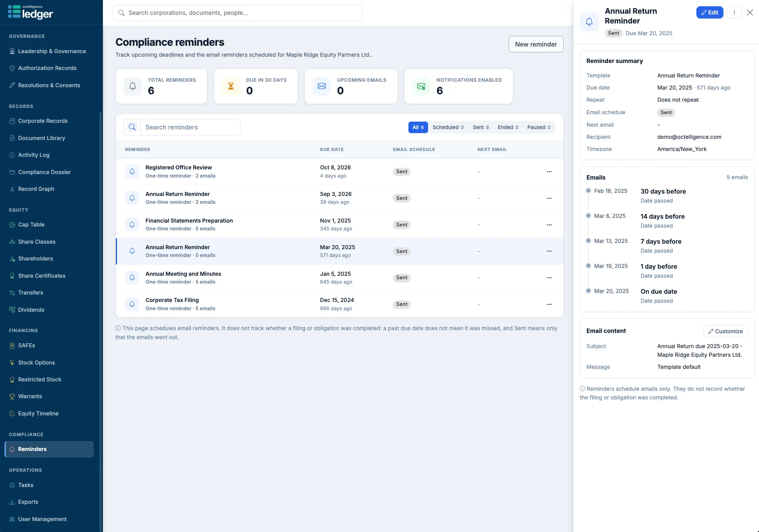Click bell icon of Registered Office Review row
This screenshot has height=532, width=759.
(x=132, y=171)
